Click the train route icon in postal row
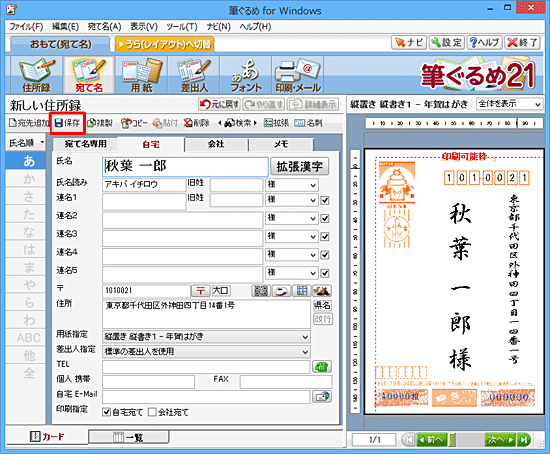 pos(281,291)
